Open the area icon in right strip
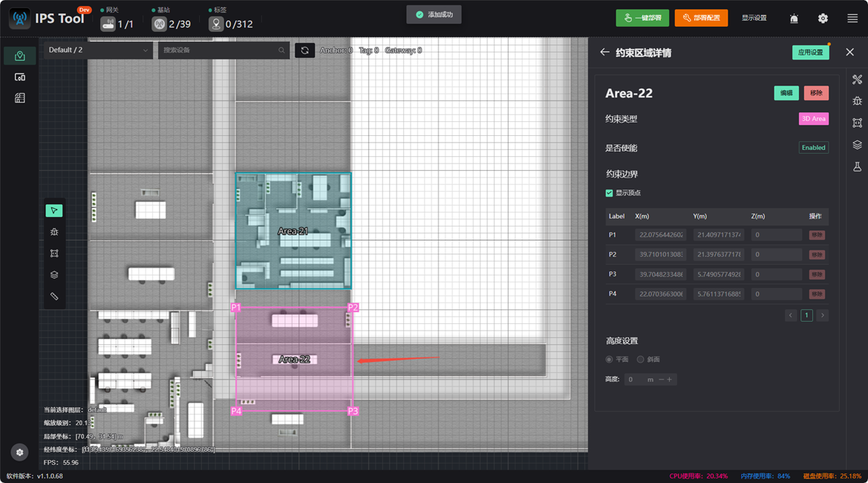This screenshot has height=483, width=868. 857,123
